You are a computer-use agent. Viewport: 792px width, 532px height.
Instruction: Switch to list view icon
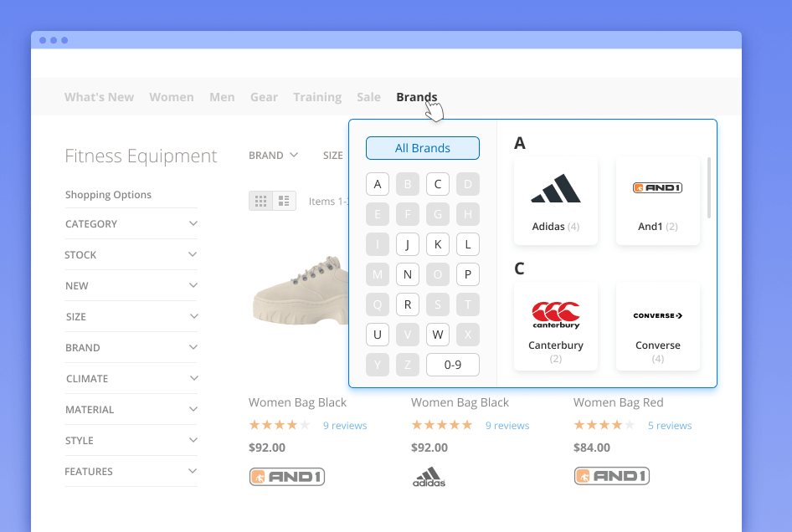click(x=284, y=201)
